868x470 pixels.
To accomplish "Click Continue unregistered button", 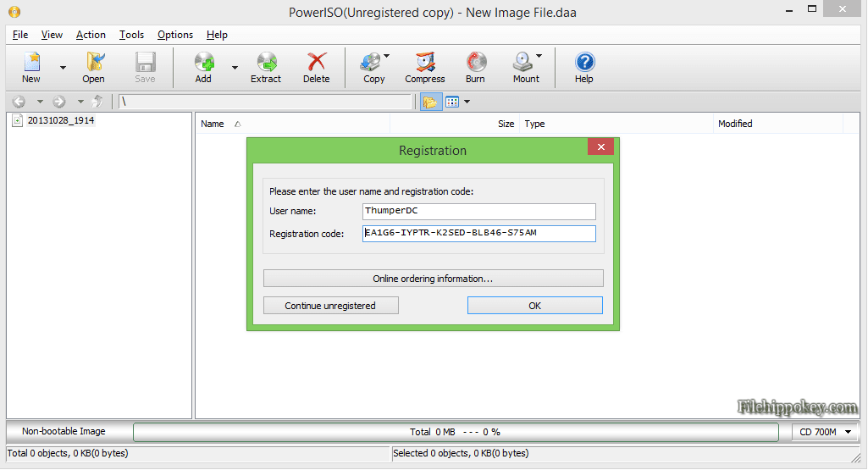I will coord(330,306).
